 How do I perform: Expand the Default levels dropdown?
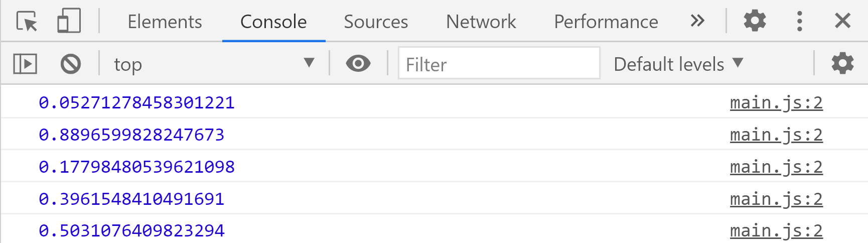pos(678,64)
